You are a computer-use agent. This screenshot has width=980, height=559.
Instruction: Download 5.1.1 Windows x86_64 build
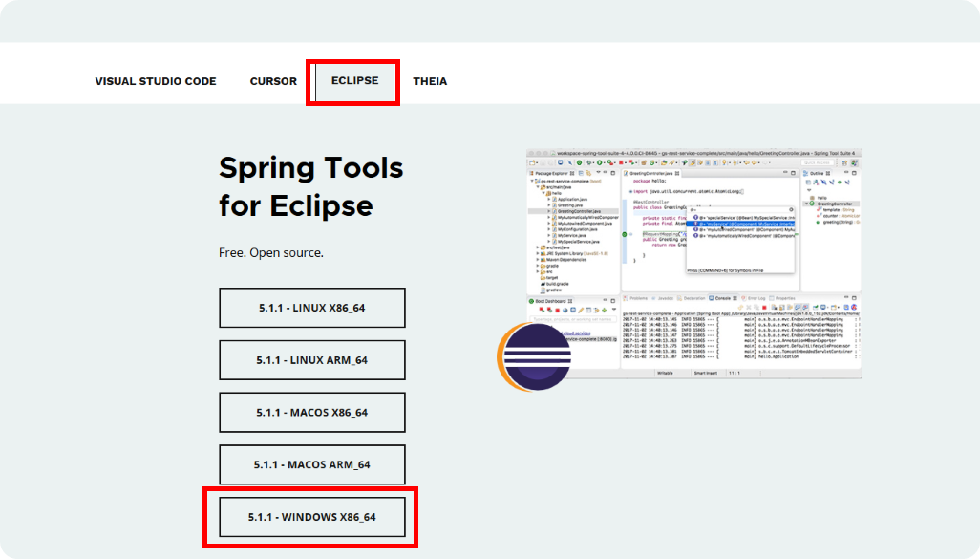[x=312, y=517]
